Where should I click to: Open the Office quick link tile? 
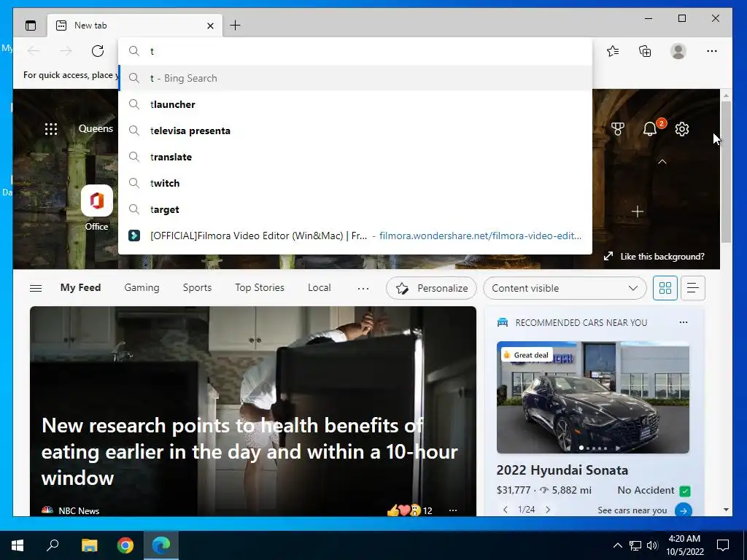pyautogui.click(x=97, y=208)
